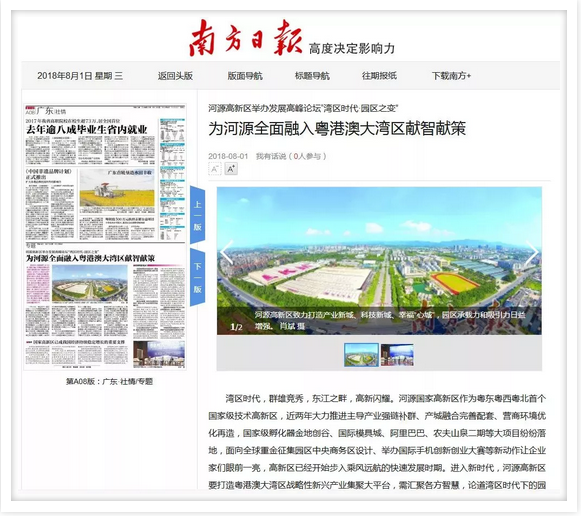Click 下载南方+ download link
This screenshot has height=516, width=581.
click(451, 76)
